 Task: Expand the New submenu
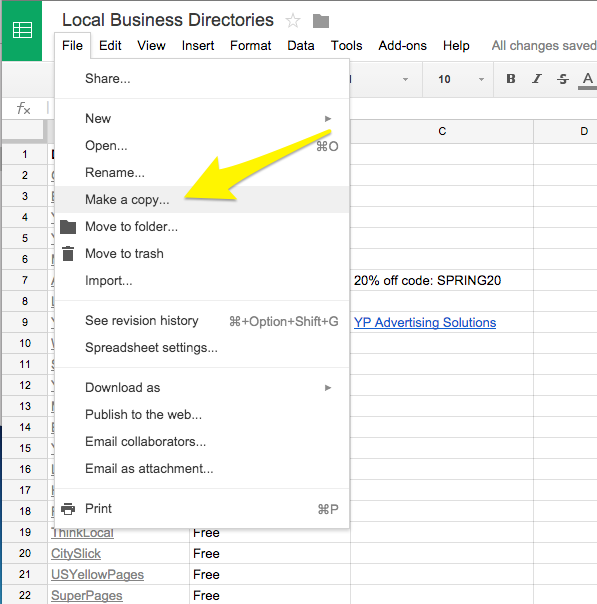tap(202, 118)
